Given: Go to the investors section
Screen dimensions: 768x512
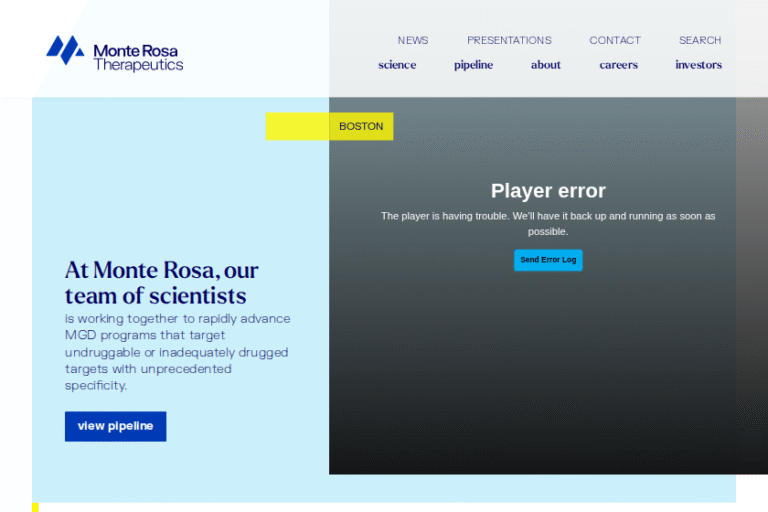Looking at the screenshot, I should pos(698,65).
